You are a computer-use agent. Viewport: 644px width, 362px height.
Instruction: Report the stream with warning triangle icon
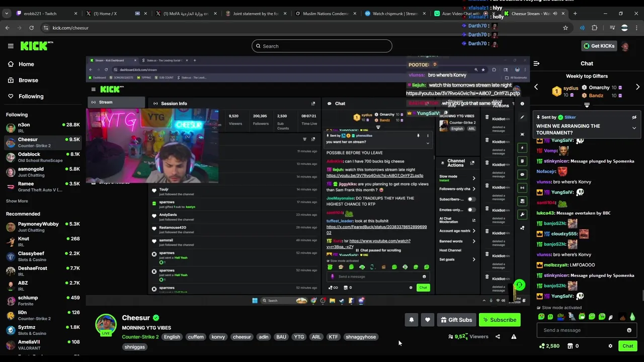click(x=514, y=336)
